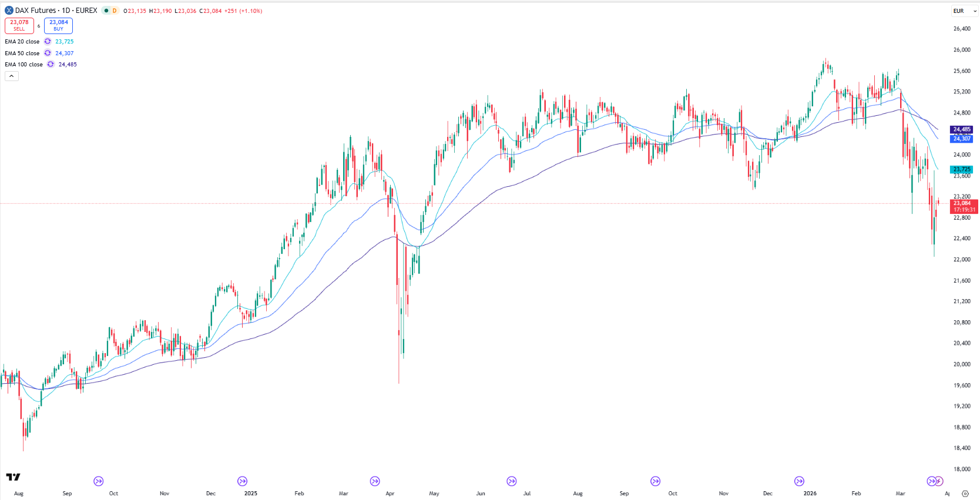Click the teal 23,725 EMA price label
The width and height of the screenshot is (980, 500).
[x=962, y=169]
